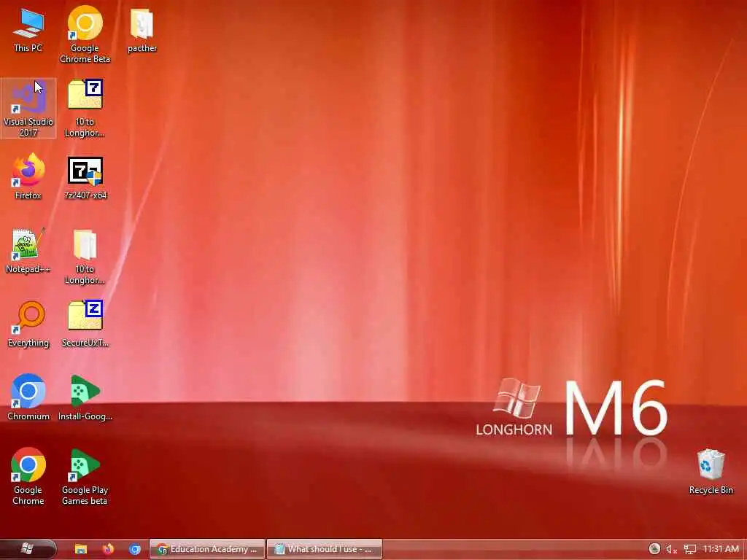Viewport: 747px width, 560px height.
Task: Switch to What should I use taskbar window
Action: click(325, 549)
